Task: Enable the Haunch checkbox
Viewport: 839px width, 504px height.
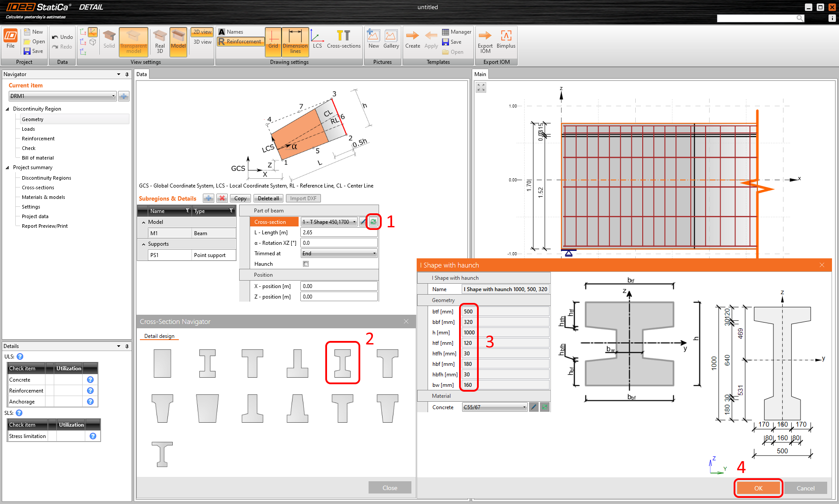Action: click(x=306, y=264)
